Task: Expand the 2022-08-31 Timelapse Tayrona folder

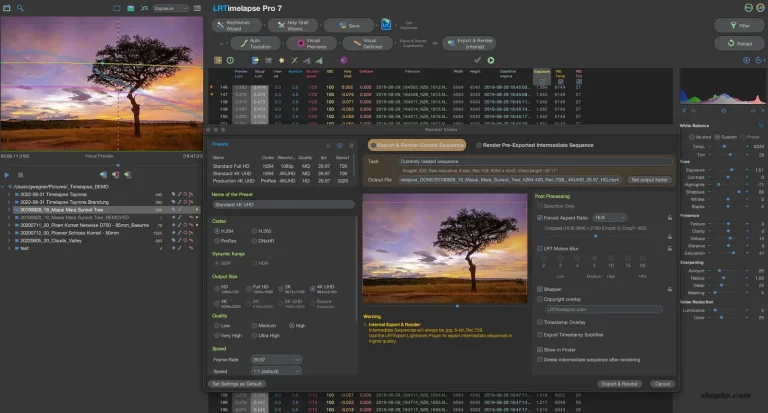Action: click(x=8, y=194)
